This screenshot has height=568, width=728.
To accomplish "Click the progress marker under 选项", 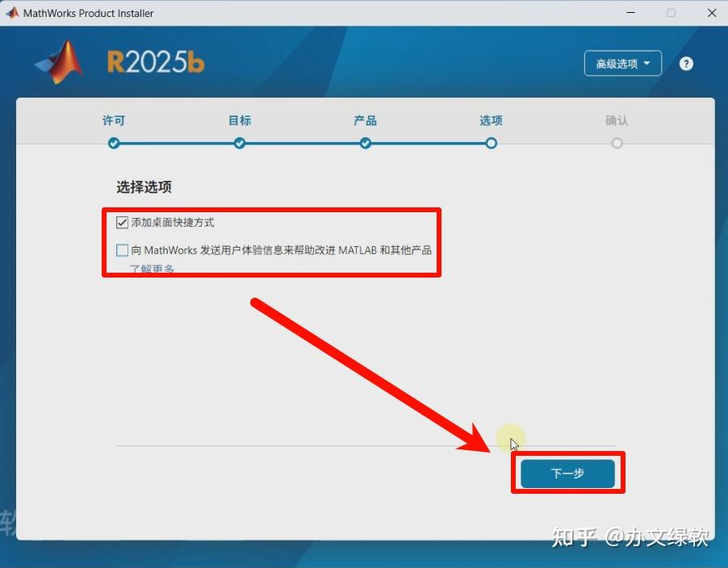I will [x=492, y=143].
